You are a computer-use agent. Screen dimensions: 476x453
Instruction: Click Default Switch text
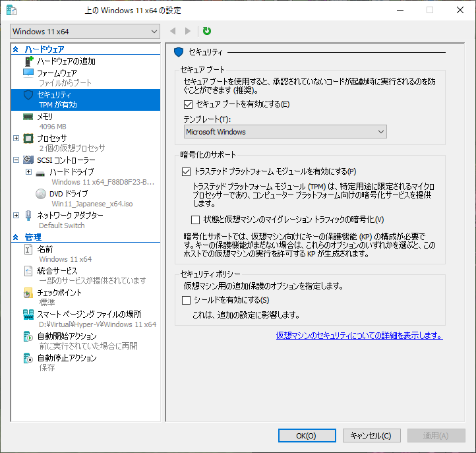[x=61, y=226]
